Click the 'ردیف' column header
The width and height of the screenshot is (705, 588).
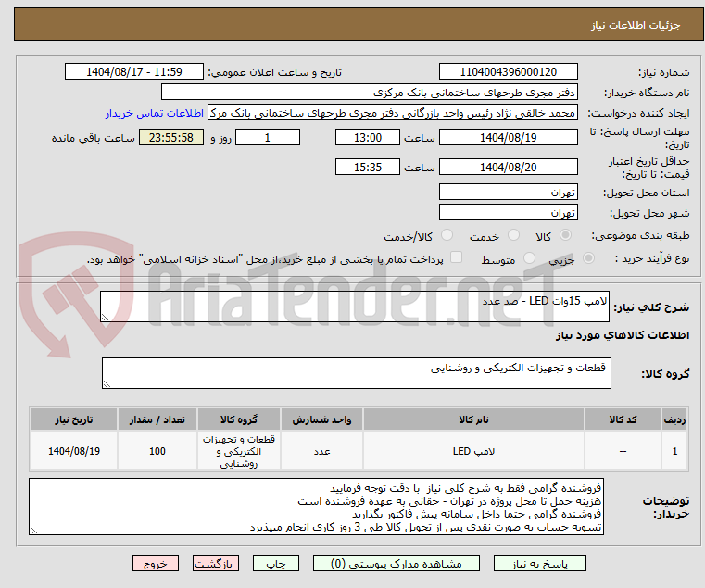[674, 419]
